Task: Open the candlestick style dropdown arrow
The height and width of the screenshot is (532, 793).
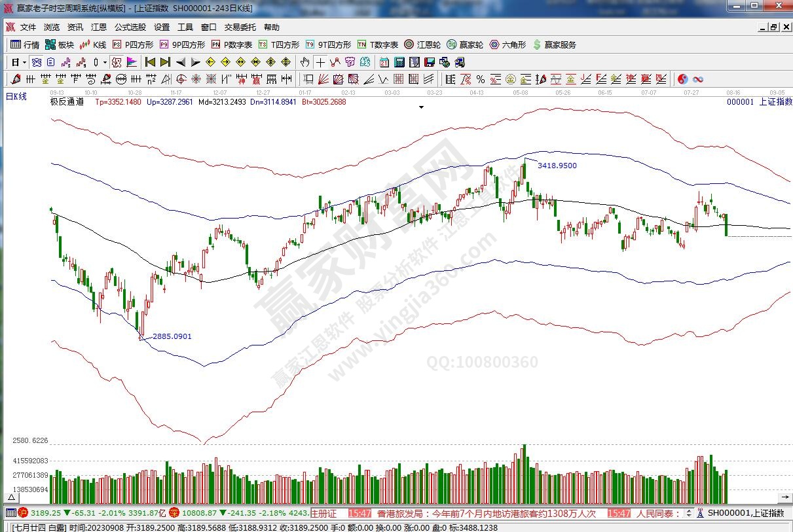Action: [x=105, y=62]
